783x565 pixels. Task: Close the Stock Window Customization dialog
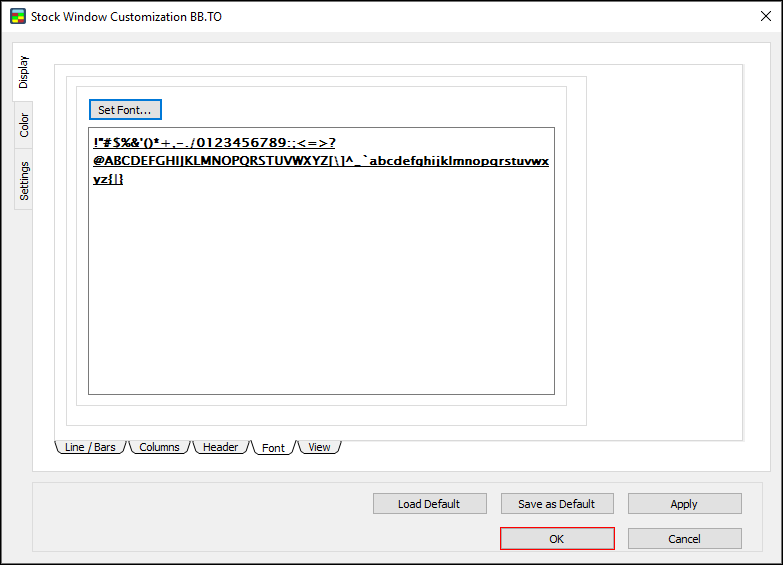click(x=765, y=17)
